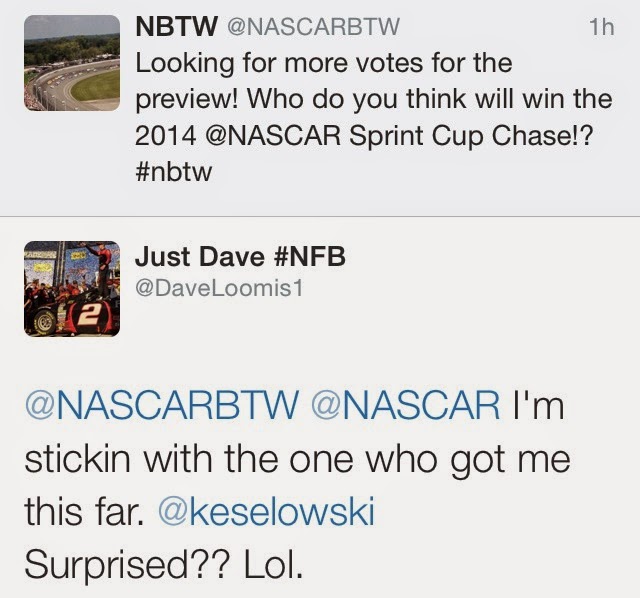This screenshot has width=640, height=598.
Task: Open the #NFB tag in the display name
Action: [310, 257]
